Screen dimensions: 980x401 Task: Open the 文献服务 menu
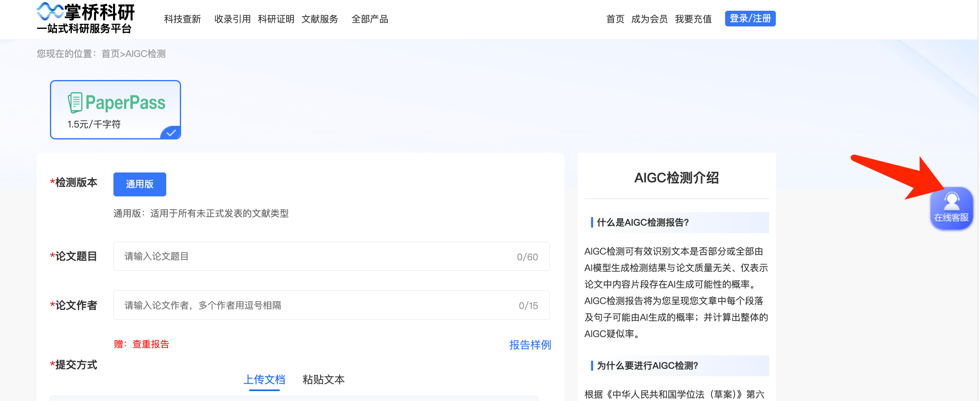point(320,19)
